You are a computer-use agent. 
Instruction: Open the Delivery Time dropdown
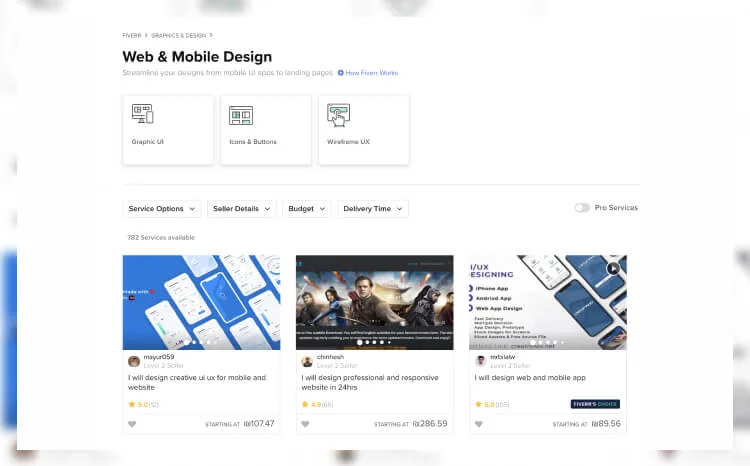click(373, 209)
